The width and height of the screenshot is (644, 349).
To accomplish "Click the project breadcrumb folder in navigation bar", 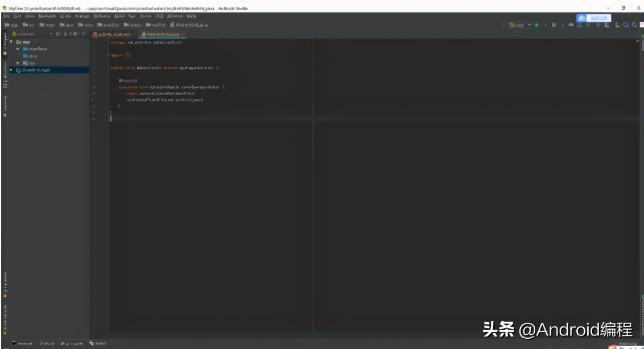I will 11,25.
